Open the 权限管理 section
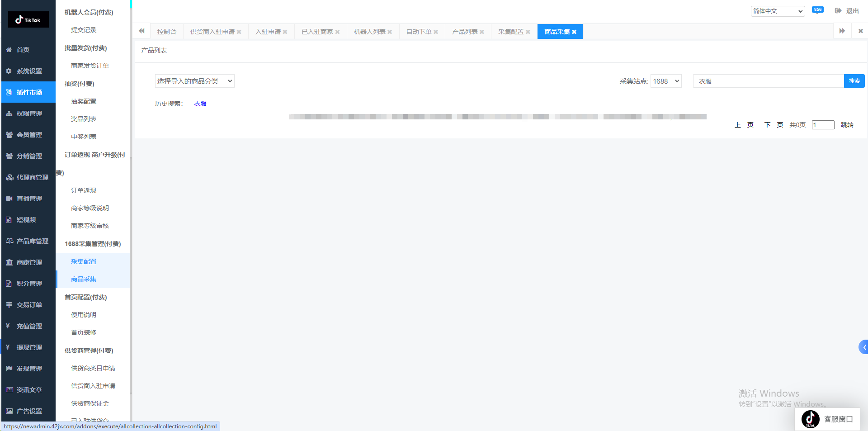 (28, 113)
